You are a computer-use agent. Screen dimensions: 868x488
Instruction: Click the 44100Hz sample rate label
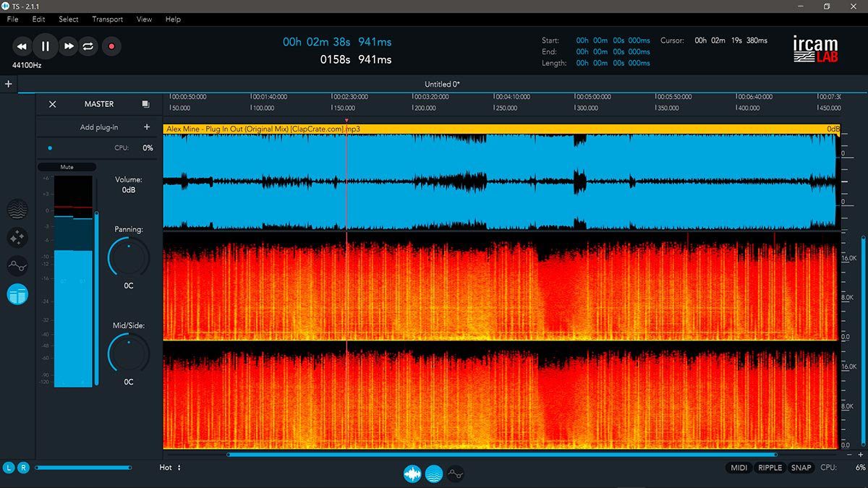[27, 66]
